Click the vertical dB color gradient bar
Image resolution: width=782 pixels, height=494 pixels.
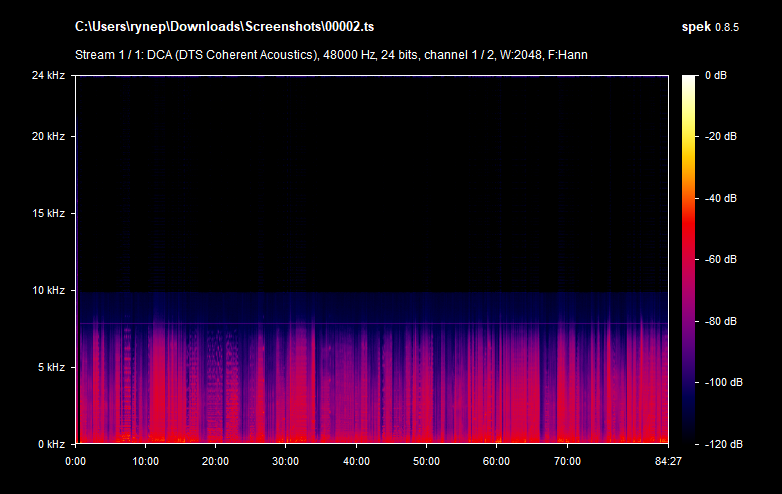coord(689,259)
